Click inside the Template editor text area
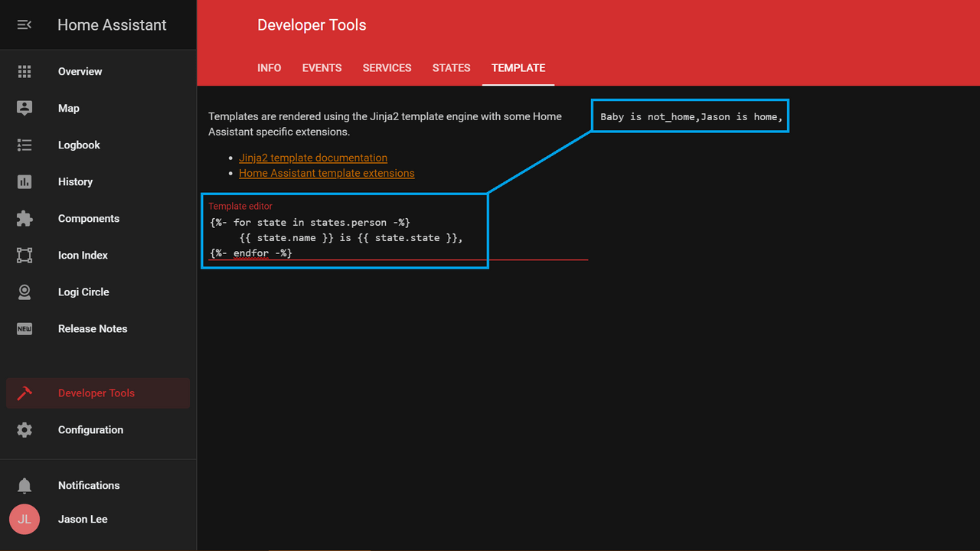The width and height of the screenshot is (980, 551). click(398, 237)
